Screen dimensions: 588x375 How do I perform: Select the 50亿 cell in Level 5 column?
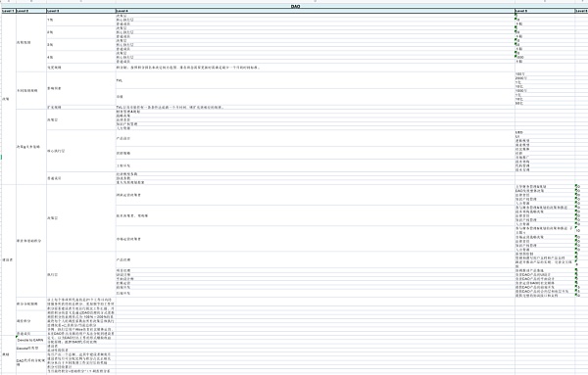click(x=545, y=104)
